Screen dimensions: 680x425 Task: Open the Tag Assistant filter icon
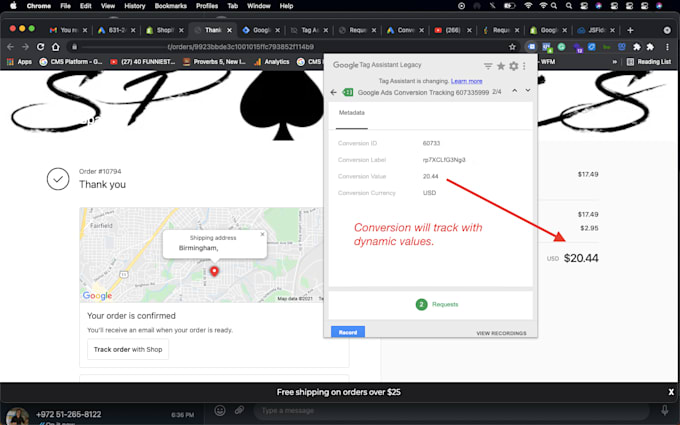click(488, 66)
